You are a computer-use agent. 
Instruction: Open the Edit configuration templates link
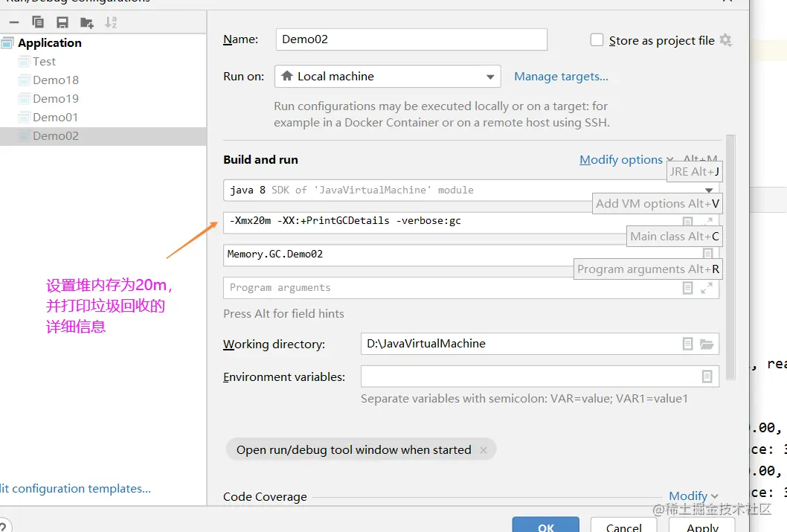coord(75,488)
